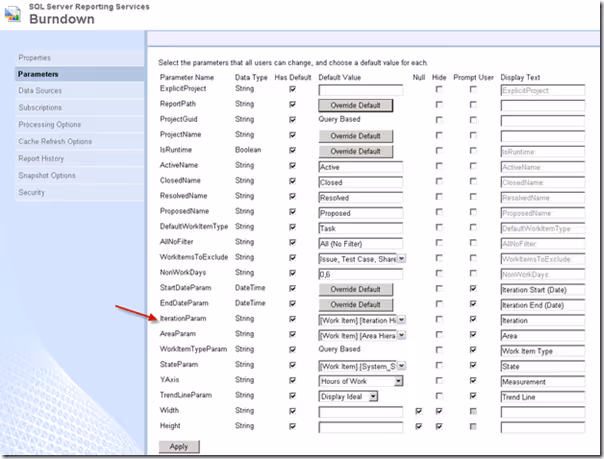Click the Height default value field
Viewport: 604px width, 459px height.
(361, 427)
